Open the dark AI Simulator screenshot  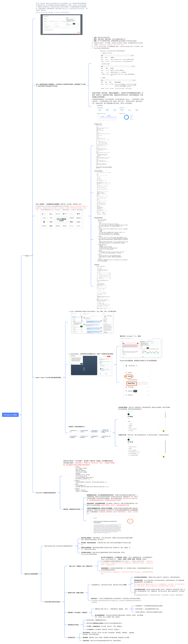(x=84, y=366)
